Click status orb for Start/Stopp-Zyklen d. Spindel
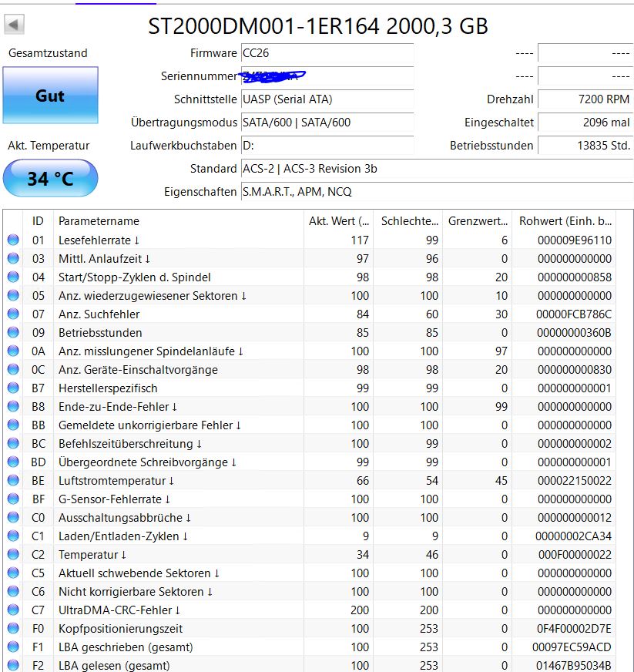This screenshot has width=634, height=672. [x=13, y=277]
